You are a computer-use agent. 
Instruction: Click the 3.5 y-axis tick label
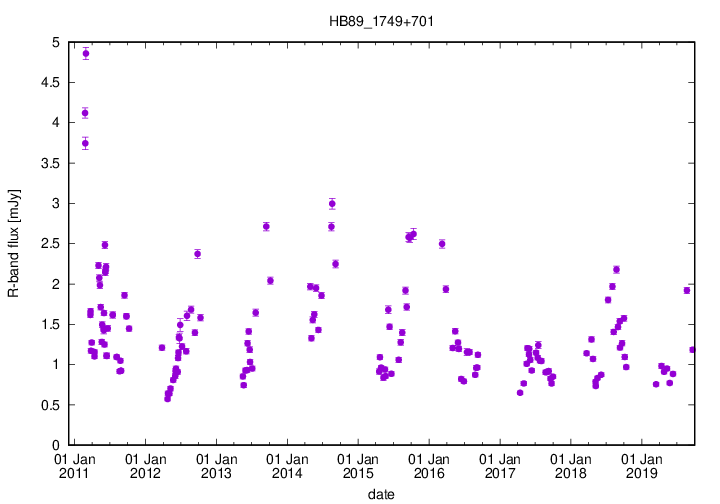click(x=50, y=163)
